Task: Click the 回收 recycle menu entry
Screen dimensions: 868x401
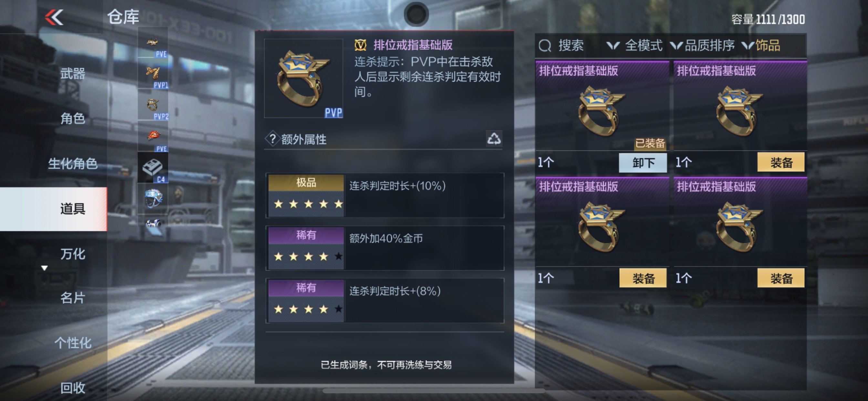Action: 72,388
